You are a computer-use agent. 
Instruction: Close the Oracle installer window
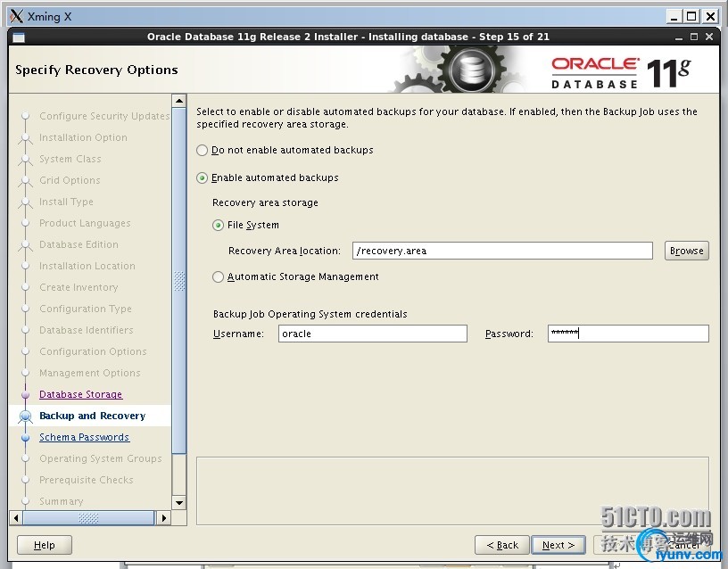pyautogui.click(x=709, y=37)
